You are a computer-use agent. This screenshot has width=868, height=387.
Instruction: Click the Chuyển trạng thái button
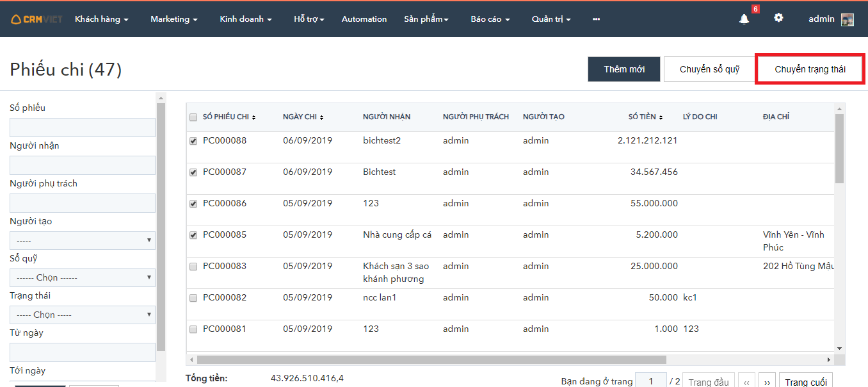coord(810,69)
